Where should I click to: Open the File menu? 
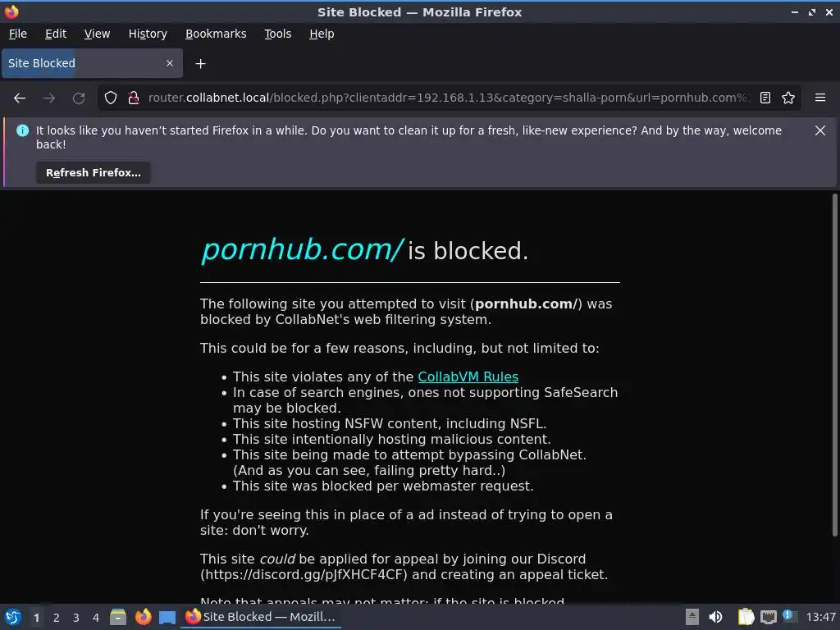[18, 34]
